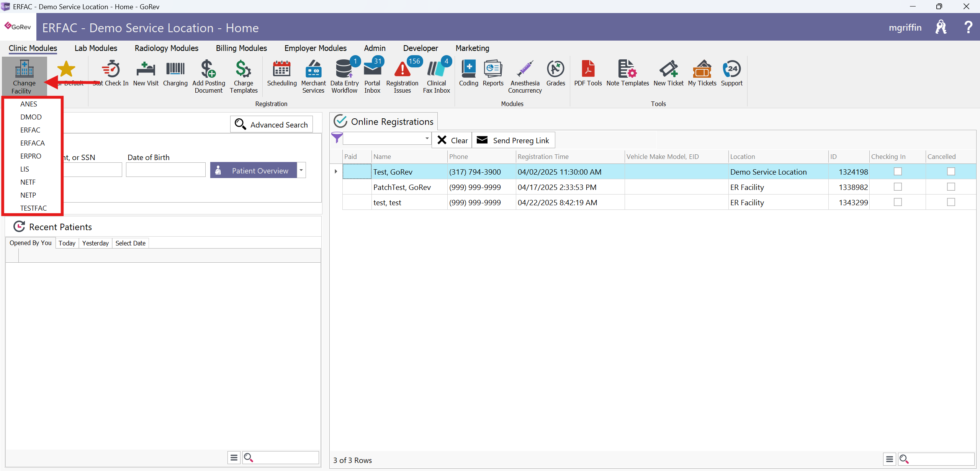Open the Patient Overview dropdown arrow
The image size is (980, 471).
(x=301, y=170)
